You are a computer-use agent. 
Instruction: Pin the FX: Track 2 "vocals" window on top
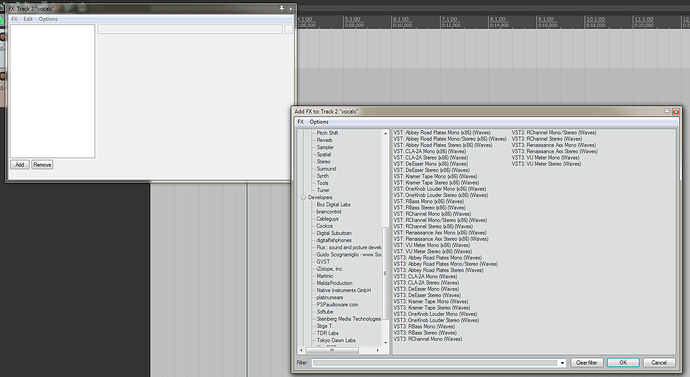(282, 8)
